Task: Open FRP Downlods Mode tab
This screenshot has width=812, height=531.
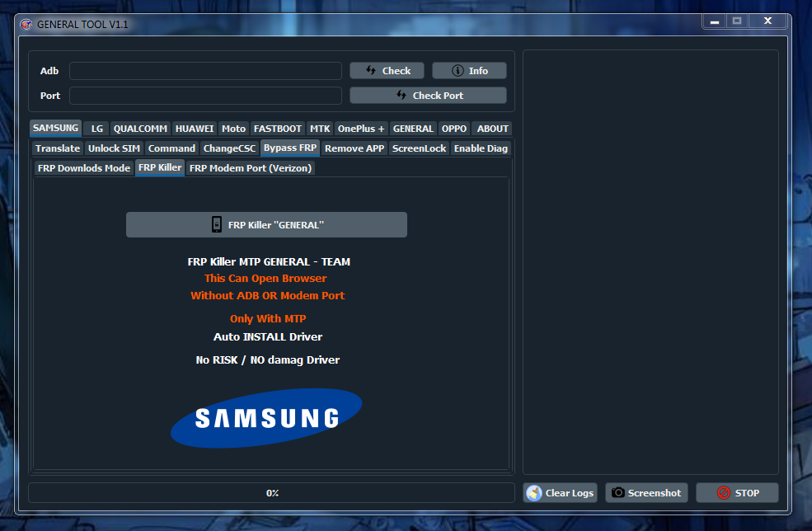Action: click(x=84, y=168)
